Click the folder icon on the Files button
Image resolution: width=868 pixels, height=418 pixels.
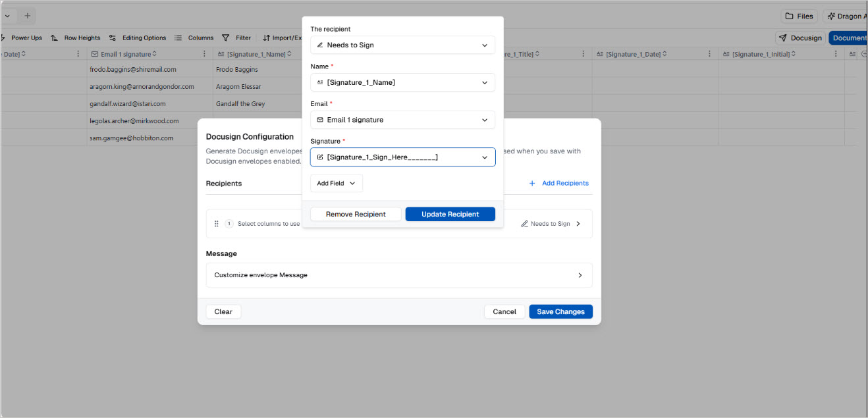coord(789,16)
